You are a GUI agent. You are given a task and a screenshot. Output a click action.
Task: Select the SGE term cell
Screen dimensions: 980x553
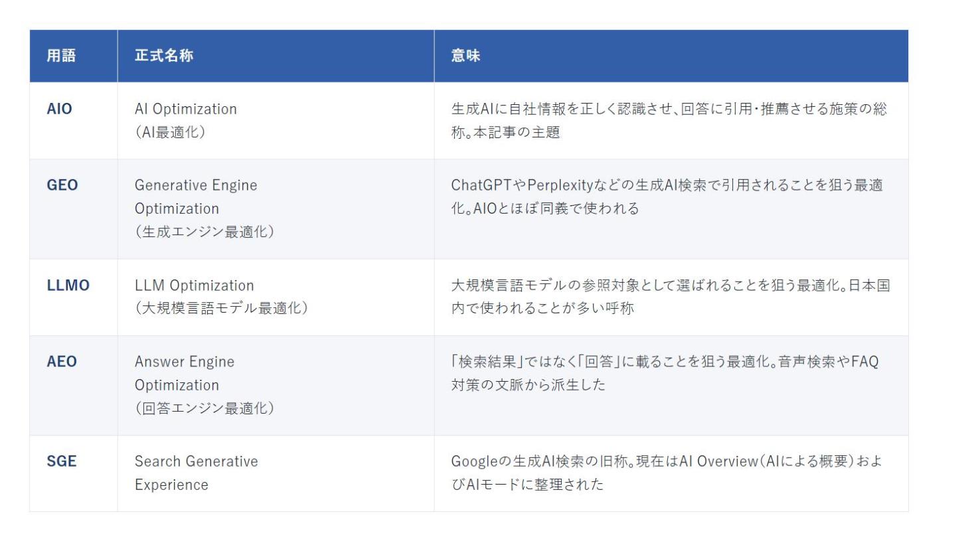click(74, 473)
